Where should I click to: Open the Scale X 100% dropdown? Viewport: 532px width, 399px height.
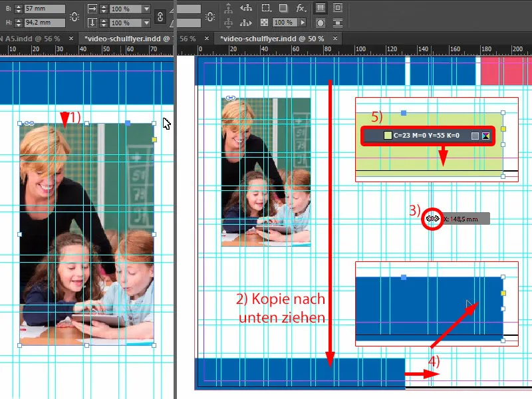tap(146, 9)
